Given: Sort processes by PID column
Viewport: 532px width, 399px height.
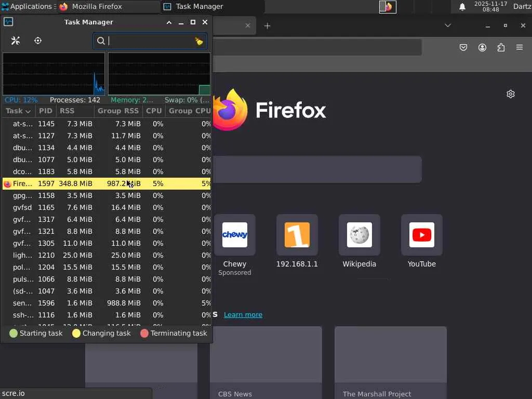Looking at the screenshot, I should tap(46, 111).
